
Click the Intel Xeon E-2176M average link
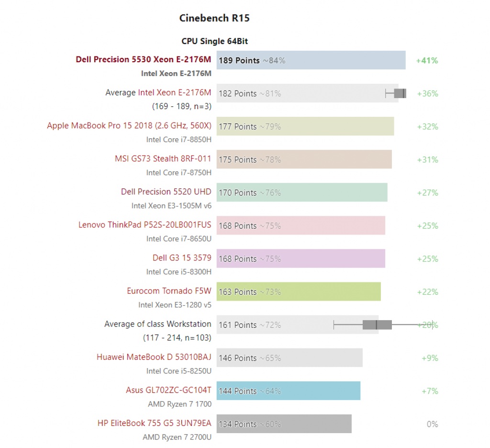pos(174,92)
